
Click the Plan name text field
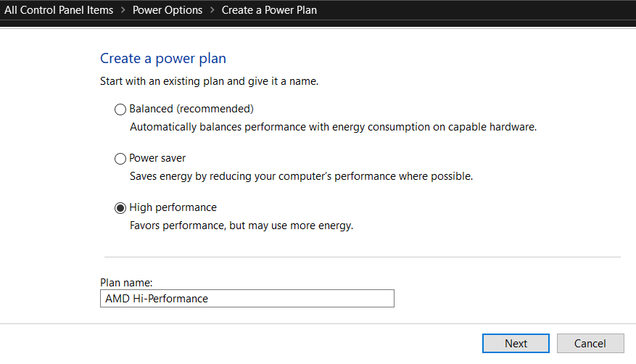point(247,298)
